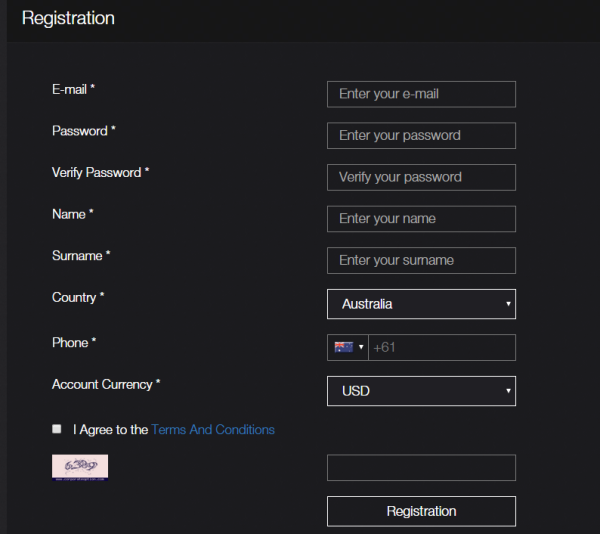Focus the Enter your e-mail field

(421, 94)
